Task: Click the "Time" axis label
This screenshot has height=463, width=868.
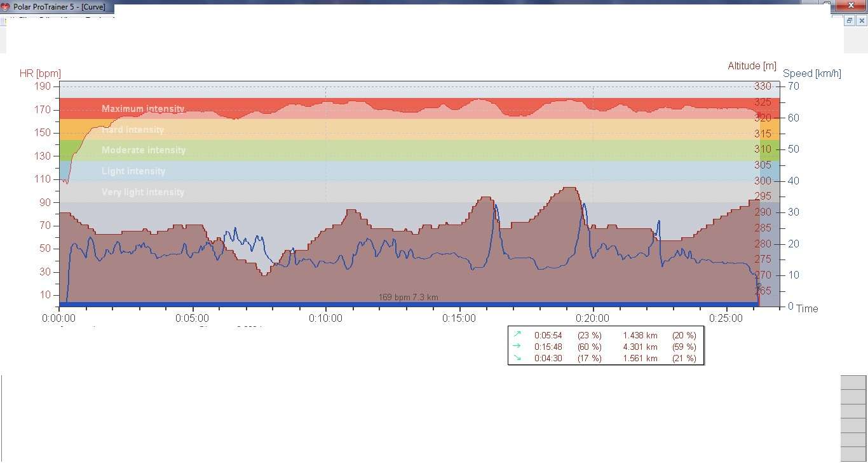Action: [x=807, y=308]
